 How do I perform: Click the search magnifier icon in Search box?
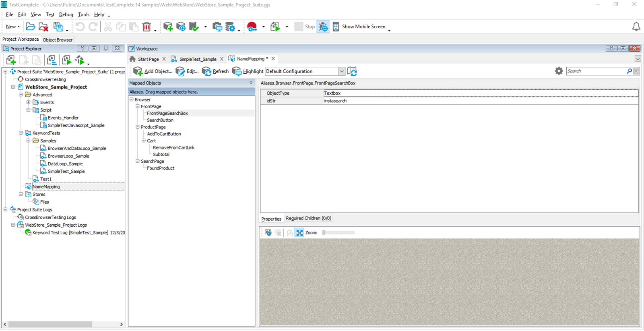pyautogui.click(x=629, y=71)
